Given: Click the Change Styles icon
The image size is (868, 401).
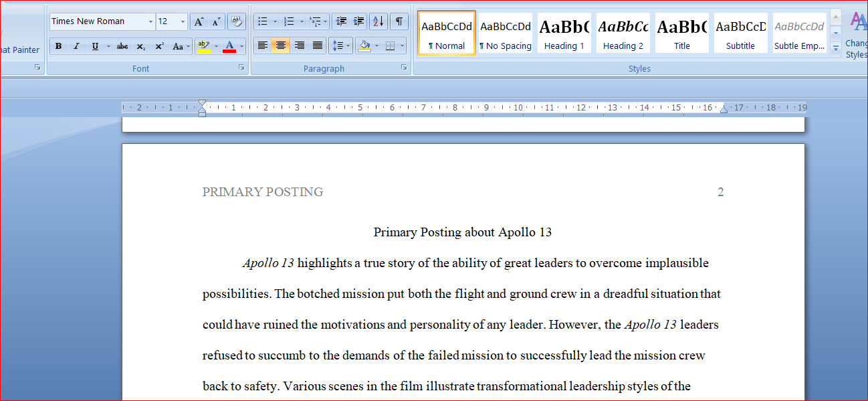Looking at the screenshot, I should 857,33.
